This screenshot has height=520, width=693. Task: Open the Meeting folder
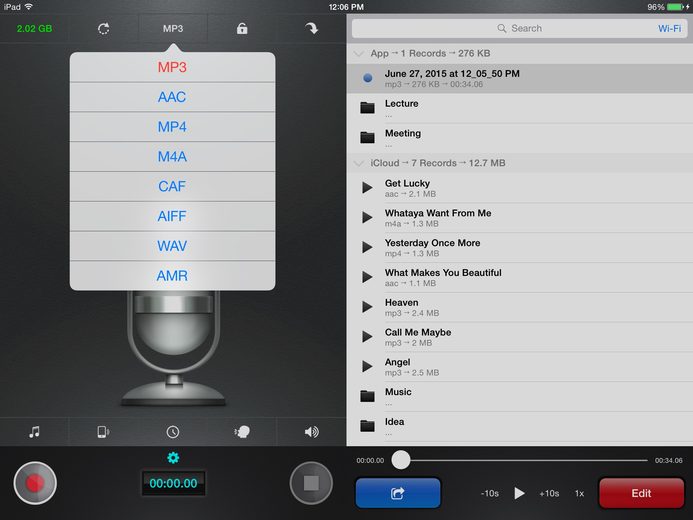pos(520,138)
